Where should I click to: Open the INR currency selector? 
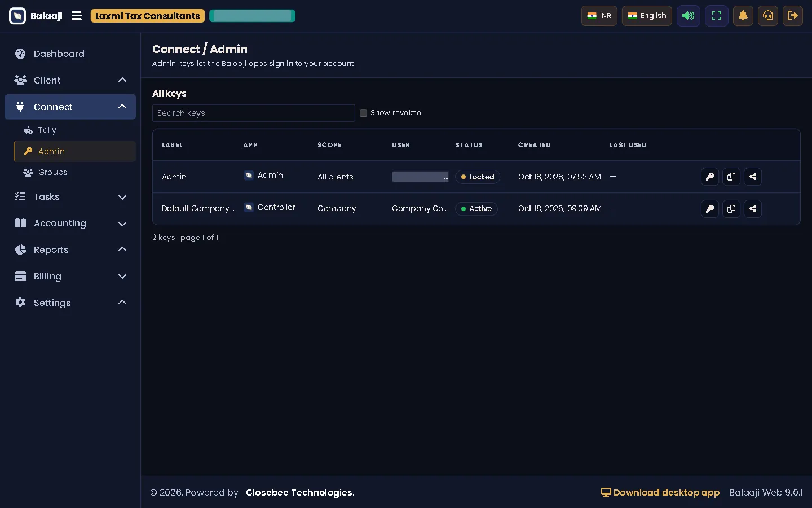pyautogui.click(x=599, y=16)
